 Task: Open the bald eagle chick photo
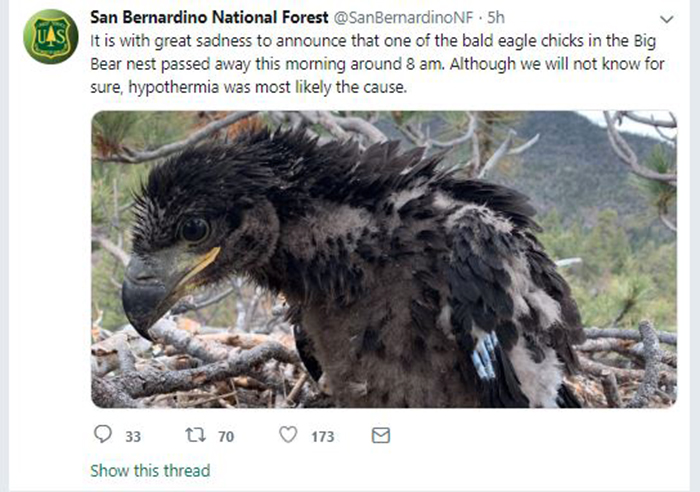[x=384, y=259]
